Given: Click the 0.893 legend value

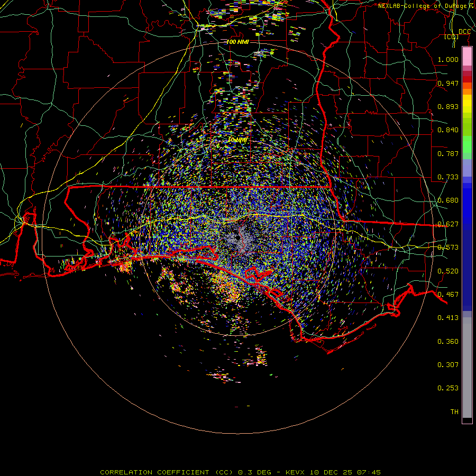Looking at the screenshot, I should (x=448, y=106).
